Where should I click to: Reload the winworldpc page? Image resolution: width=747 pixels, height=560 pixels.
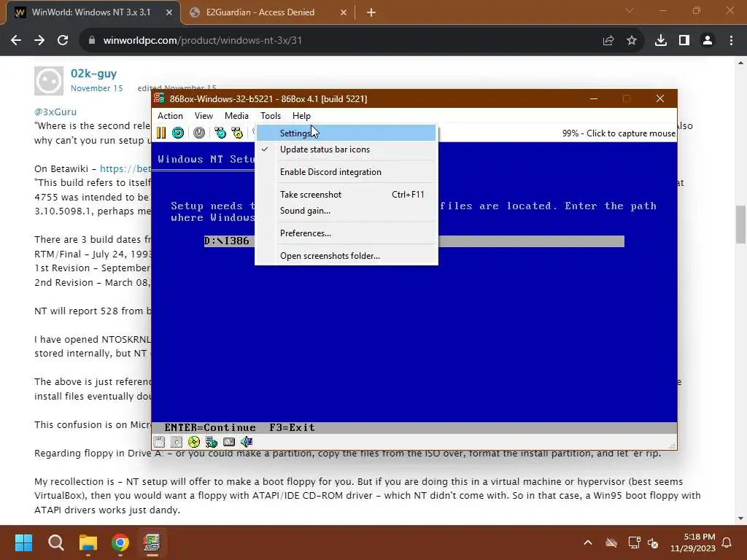63,41
